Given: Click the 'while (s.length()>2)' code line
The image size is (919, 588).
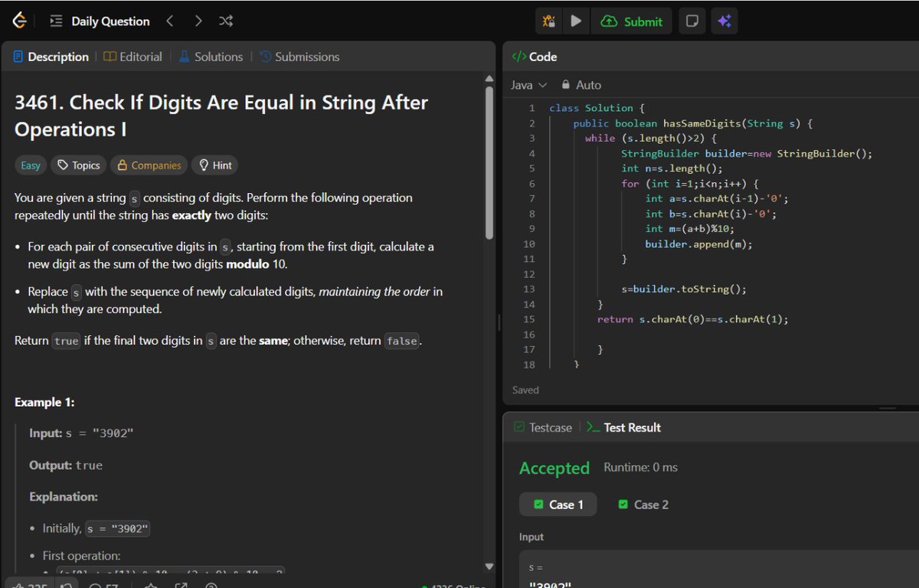Looking at the screenshot, I should [650, 138].
